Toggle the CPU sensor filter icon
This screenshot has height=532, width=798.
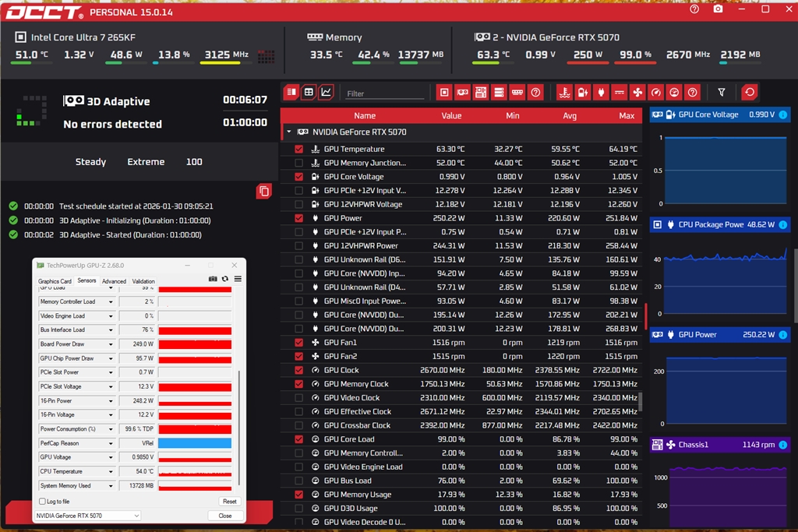444,92
